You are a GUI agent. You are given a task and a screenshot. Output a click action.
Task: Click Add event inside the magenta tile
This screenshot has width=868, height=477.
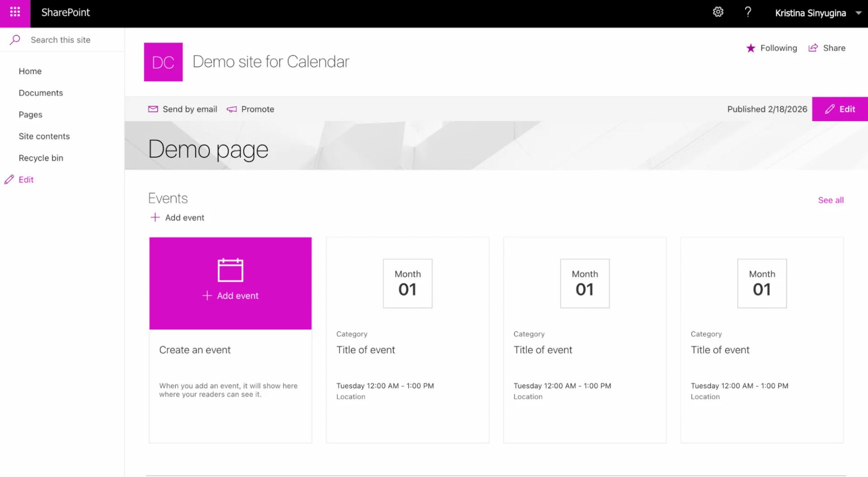click(230, 295)
